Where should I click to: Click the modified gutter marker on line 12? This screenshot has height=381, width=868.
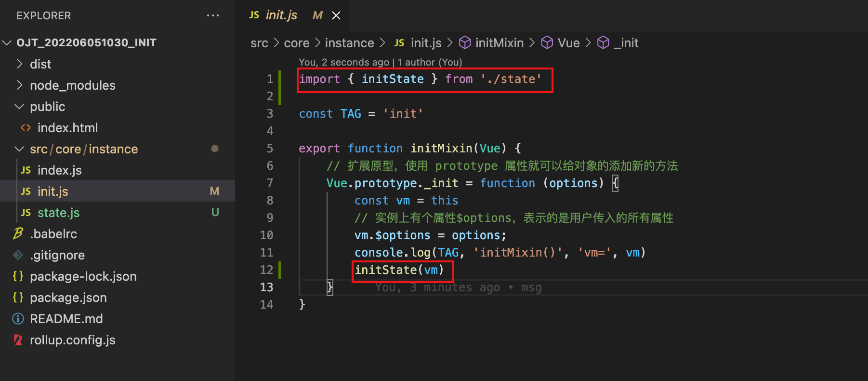coord(280,270)
